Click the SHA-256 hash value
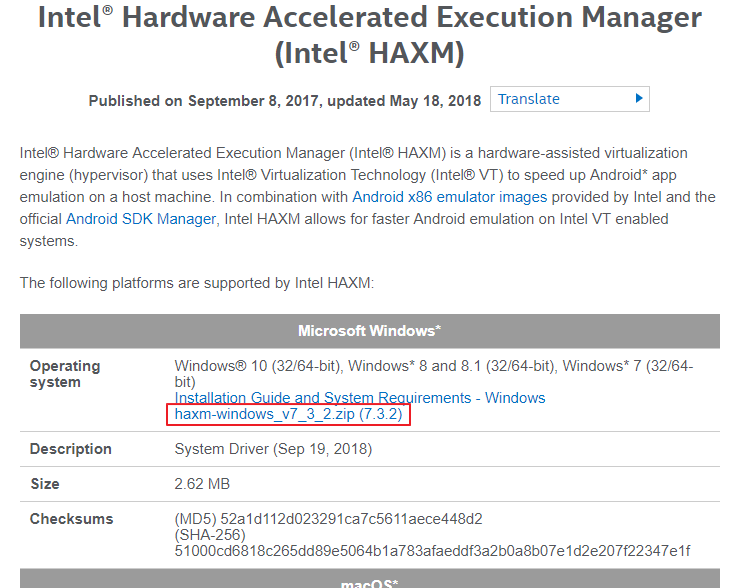737x588 pixels. [x=432, y=551]
